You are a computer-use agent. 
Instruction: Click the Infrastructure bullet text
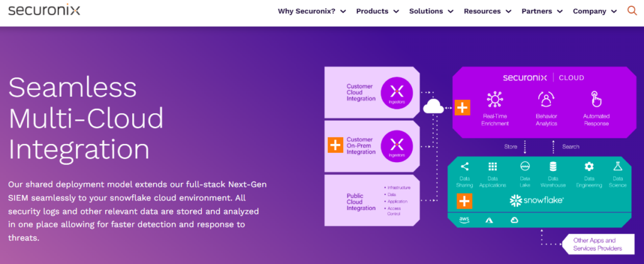point(399,187)
